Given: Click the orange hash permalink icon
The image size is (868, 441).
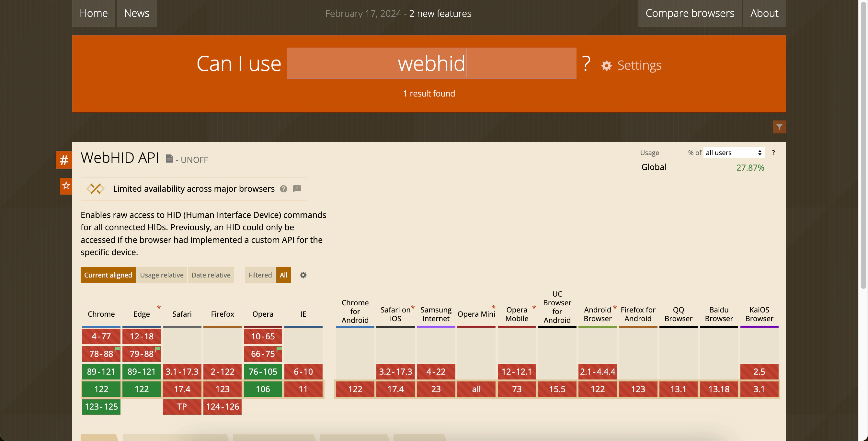Looking at the screenshot, I should [64, 160].
